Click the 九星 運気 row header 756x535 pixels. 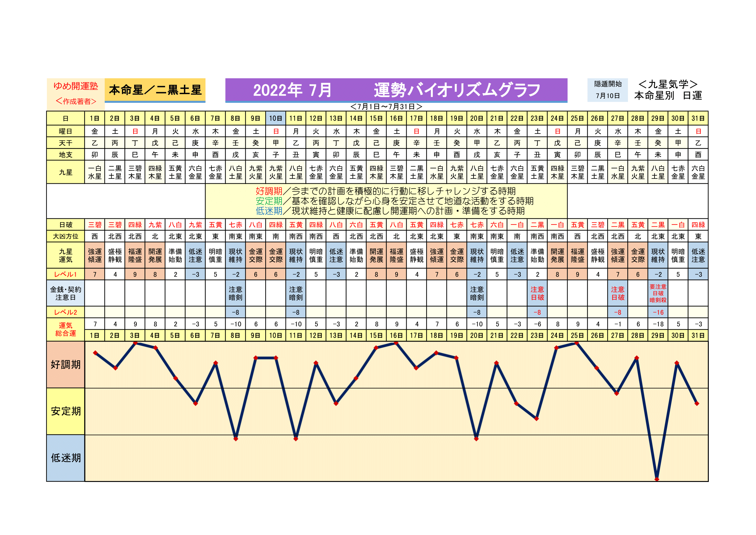point(66,255)
